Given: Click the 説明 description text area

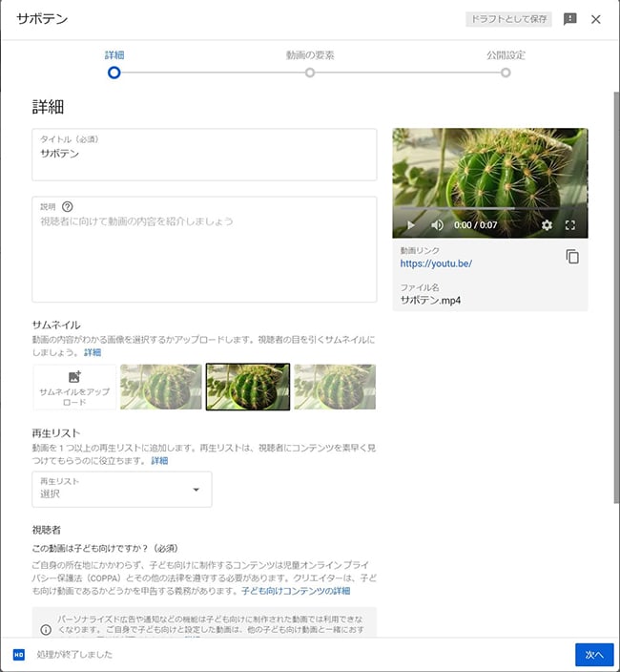Looking at the screenshot, I should click(x=204, y=249).
